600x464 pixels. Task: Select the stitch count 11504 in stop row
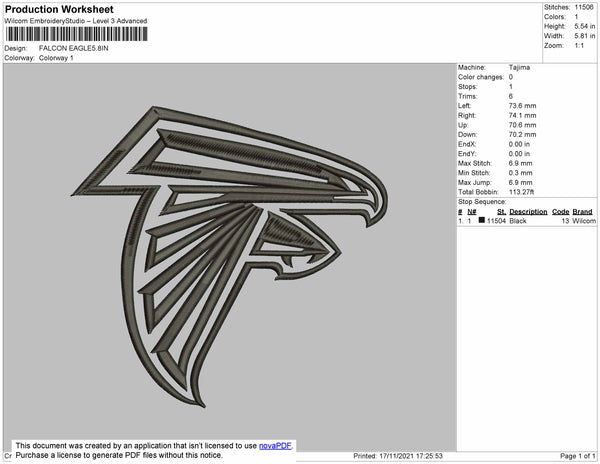[x=496, y=221]
